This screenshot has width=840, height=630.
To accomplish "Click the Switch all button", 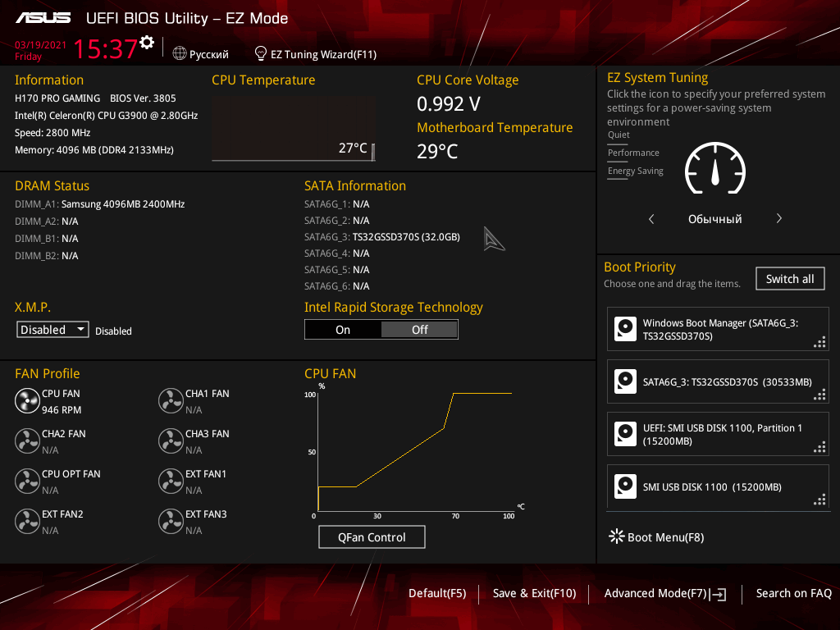I will [790, 279].
